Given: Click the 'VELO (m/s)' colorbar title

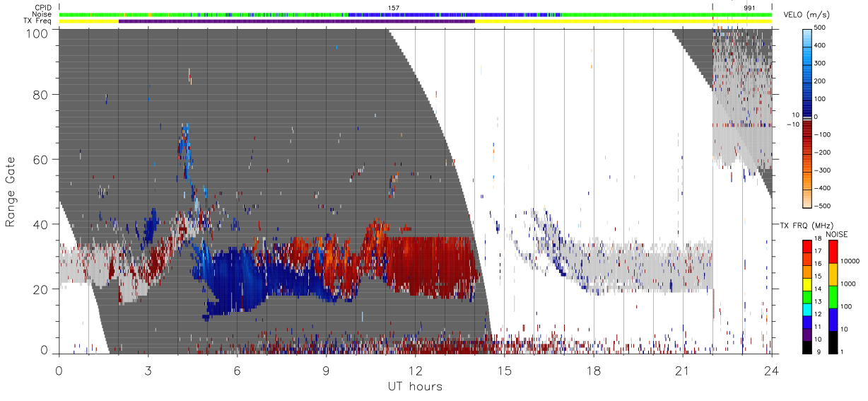Looking at the screenshot, I should [807, 14].
